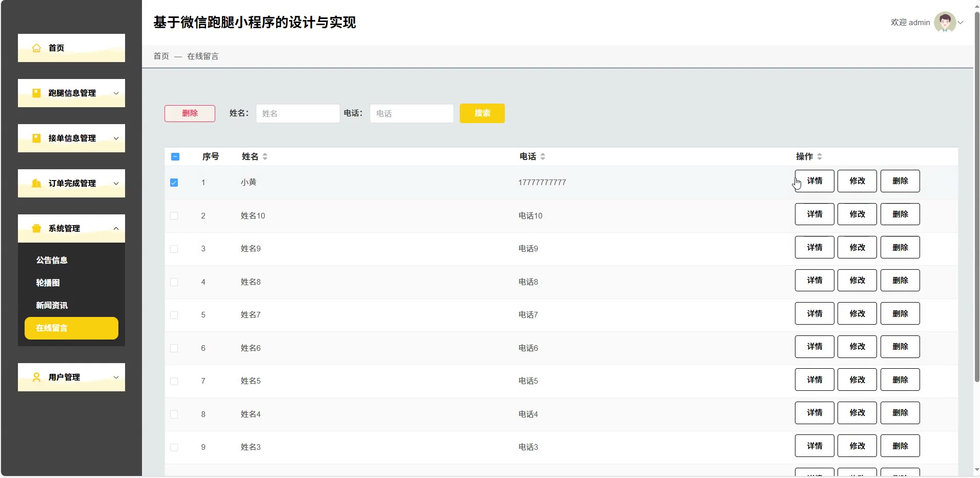
Task: Check the checkbox for row 姓名10
Action: 174,216
